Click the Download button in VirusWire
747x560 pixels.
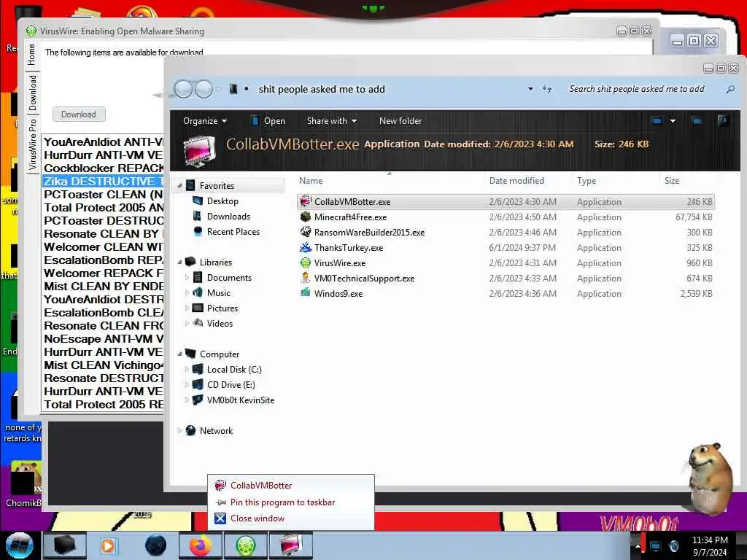79,114
